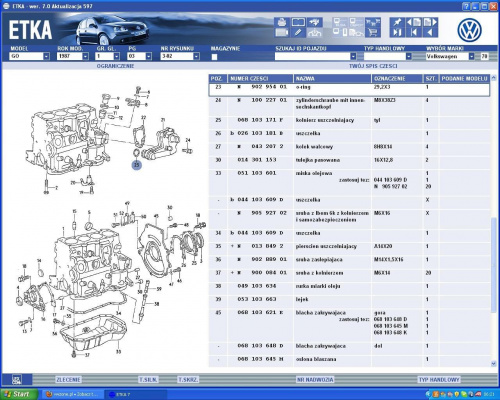Click the video camera icon
This screenshot has height=400, width=500.
click(282, 32)
